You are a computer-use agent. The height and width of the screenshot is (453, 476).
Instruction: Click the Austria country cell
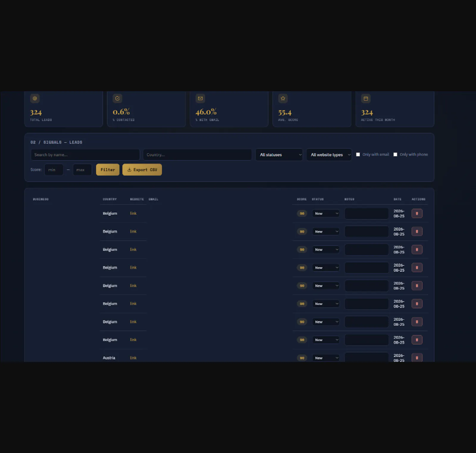(109, 358)
